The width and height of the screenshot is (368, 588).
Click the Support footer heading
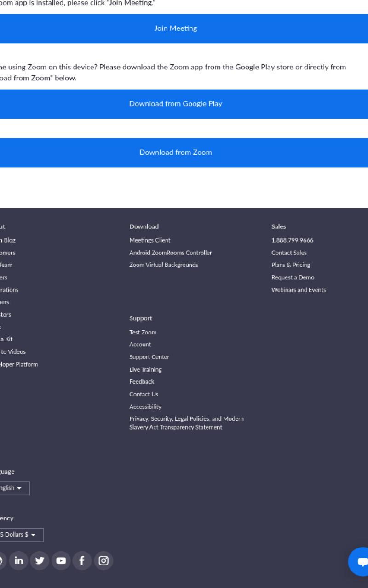(x=141, y=318)
